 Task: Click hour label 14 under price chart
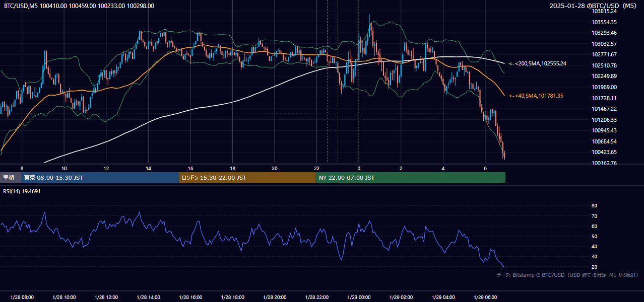pos(148,168)
